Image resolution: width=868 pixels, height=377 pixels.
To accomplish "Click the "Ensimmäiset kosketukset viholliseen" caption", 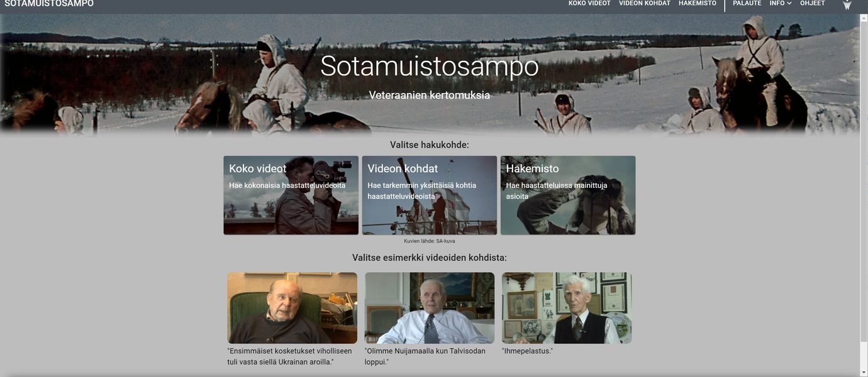I will [290, 356].
